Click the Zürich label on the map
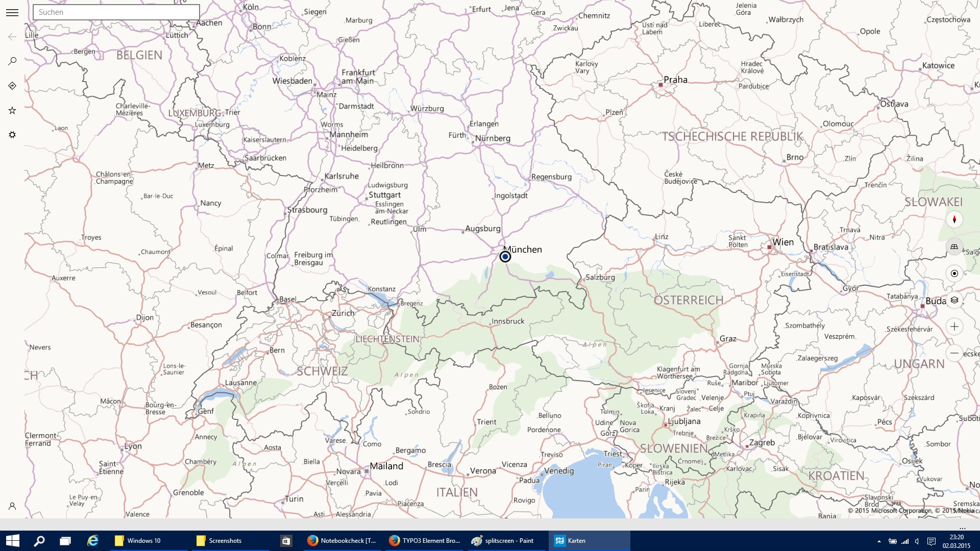This screenshot has width=980, height=551. pyautogui.click(x=343, y=313)
